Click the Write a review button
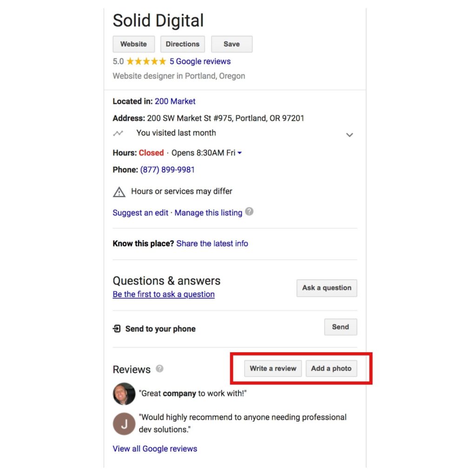The image size is (476, 476). pyautogui.click(x=273, y=369)
